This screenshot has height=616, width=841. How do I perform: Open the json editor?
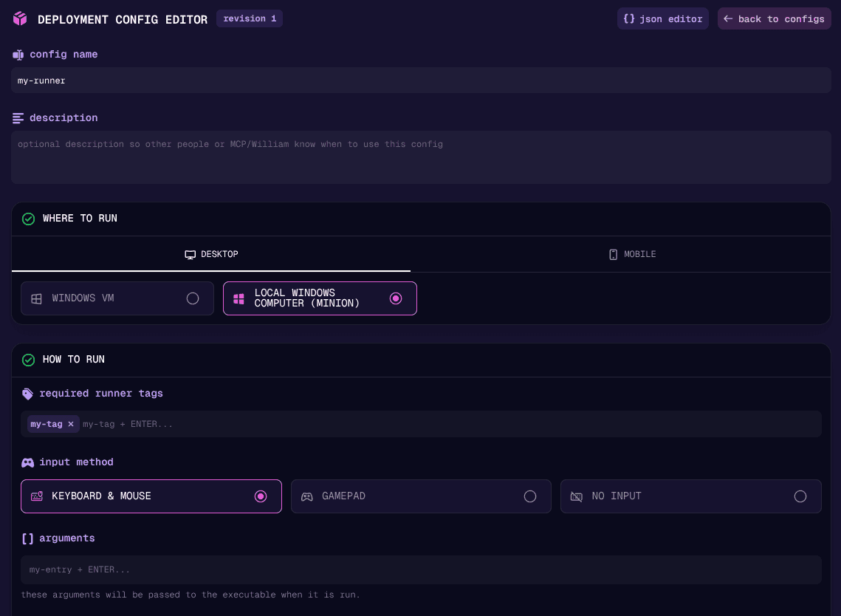tap(663, 18)
